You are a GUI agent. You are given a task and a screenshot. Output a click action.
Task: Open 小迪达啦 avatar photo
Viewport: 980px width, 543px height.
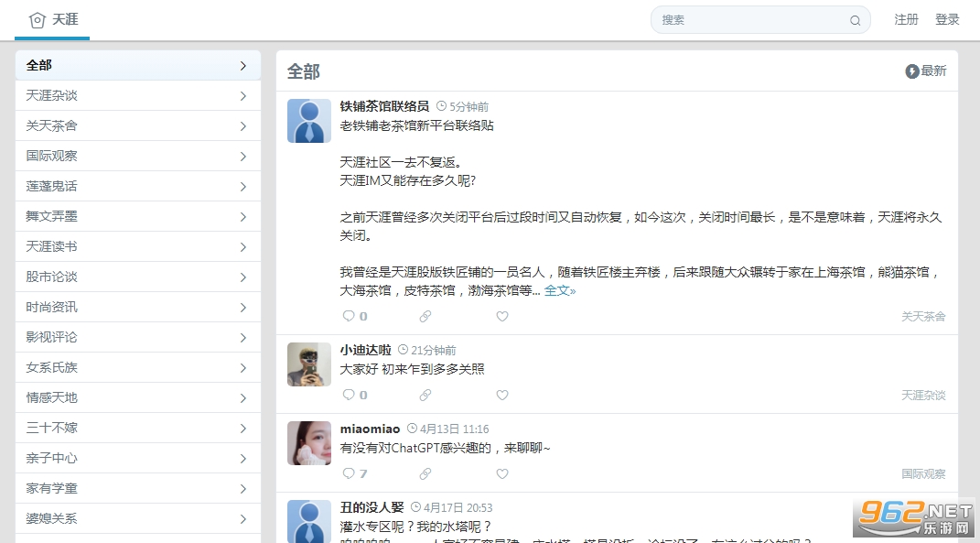point(308,364)
